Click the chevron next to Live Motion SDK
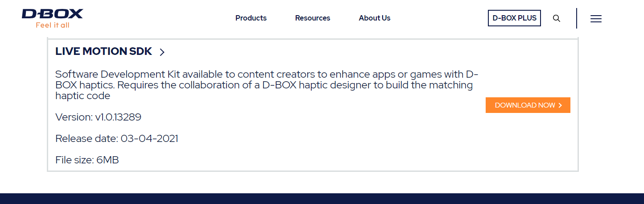The height and width of the screenshot is (204, 644). (162, 52)
